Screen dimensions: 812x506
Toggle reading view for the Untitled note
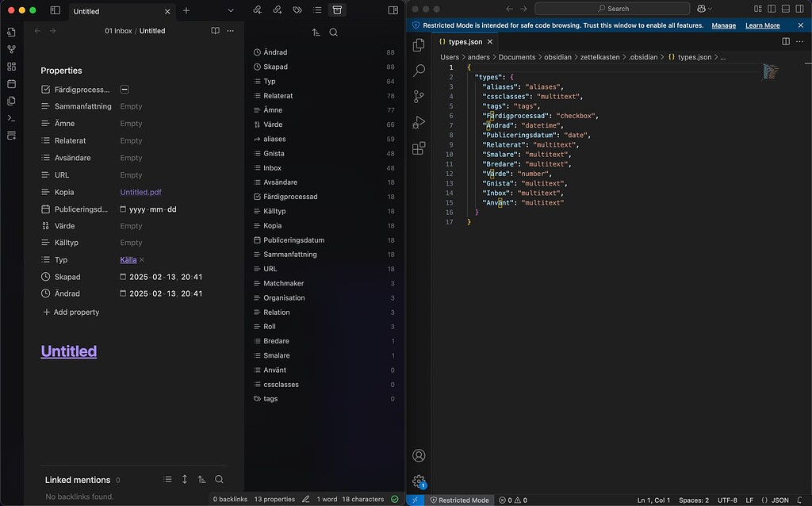215,30
